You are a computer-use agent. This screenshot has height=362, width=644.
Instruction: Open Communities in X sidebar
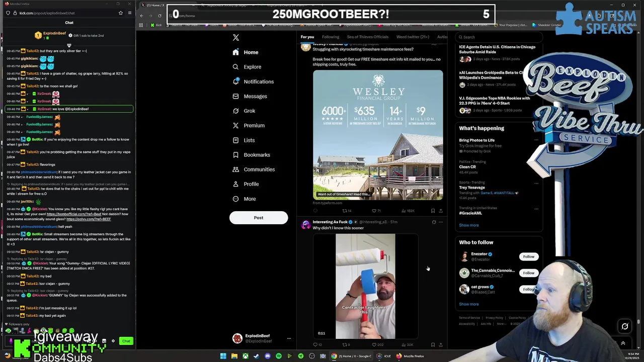(x=254, y=169)
